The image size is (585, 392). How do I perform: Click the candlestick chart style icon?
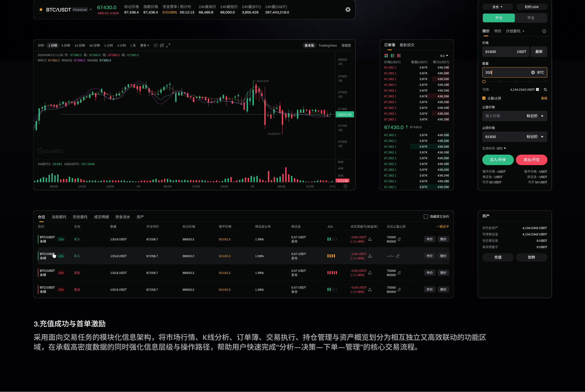click(162, 45)
